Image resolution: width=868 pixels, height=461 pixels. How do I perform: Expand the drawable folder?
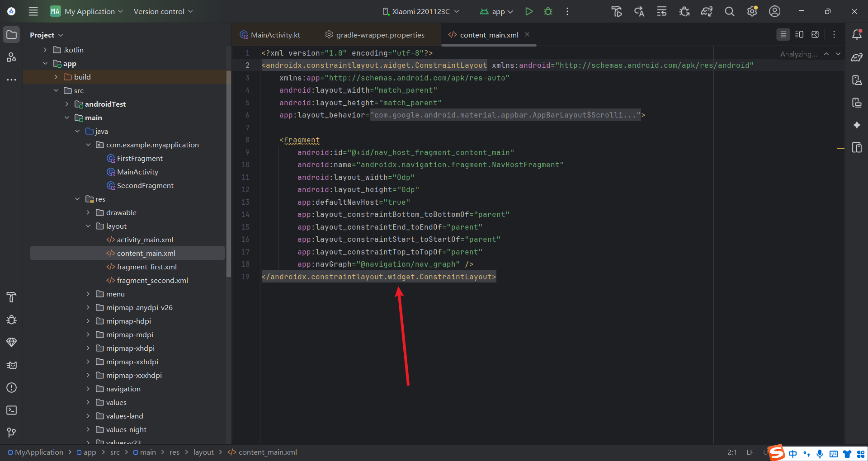tap(88, 212)
